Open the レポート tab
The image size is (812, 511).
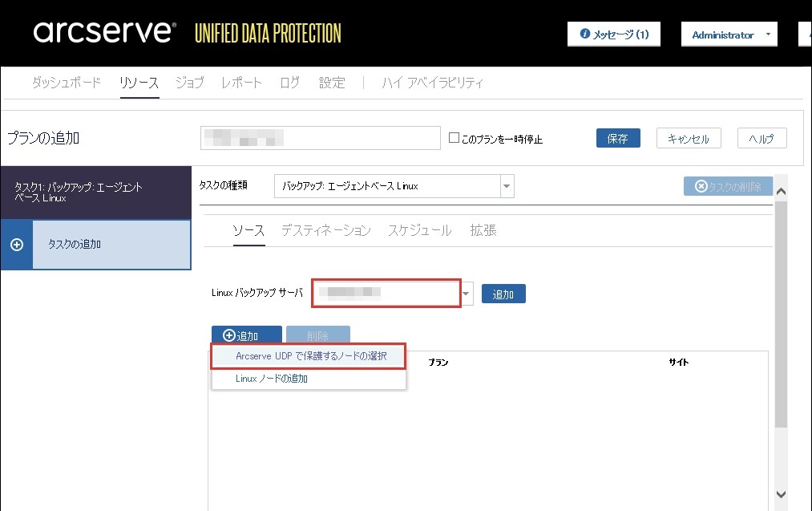pyautogui.click(x=241, y=83)
